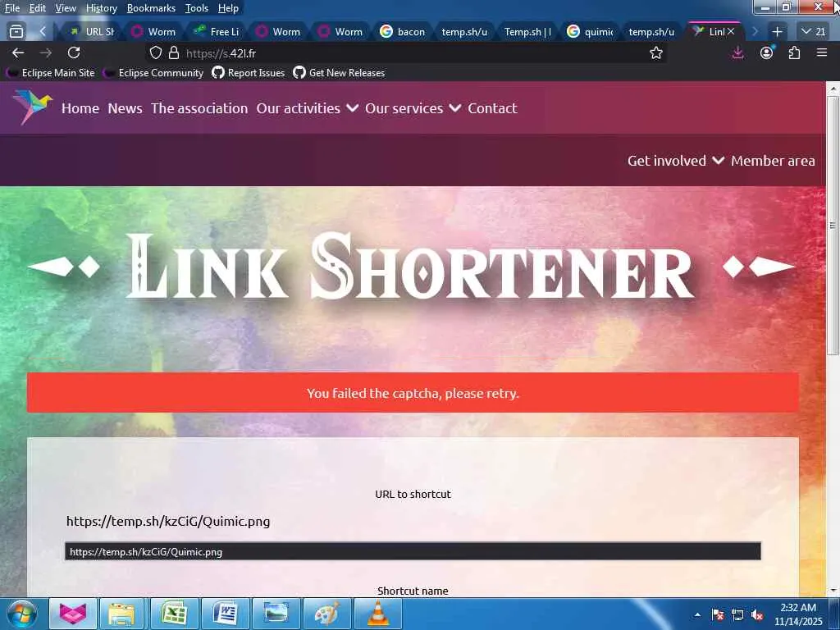Image resolution: width=840 pixels, height=630 pixels.
Task: Switch to the bacon Google tab
Action: (404, 32)
